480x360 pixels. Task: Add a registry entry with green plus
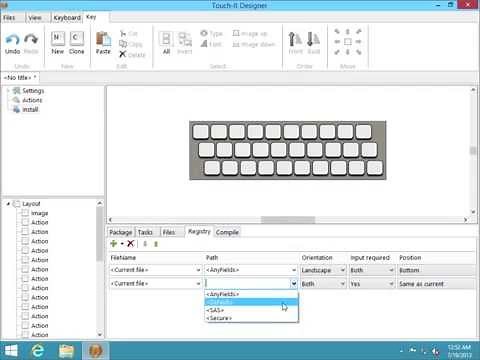click(x=114, y=244)
